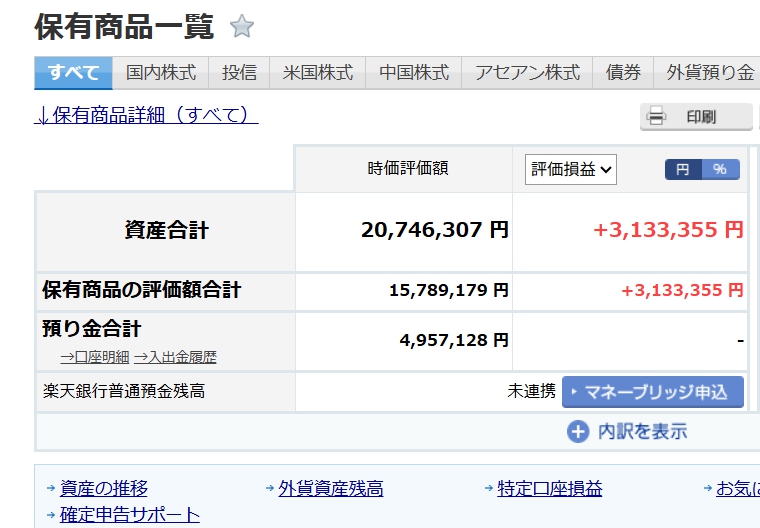Open the 外貨預り金 tab
760x528 pixels.
pyautogui.click(x=709, y=73)
